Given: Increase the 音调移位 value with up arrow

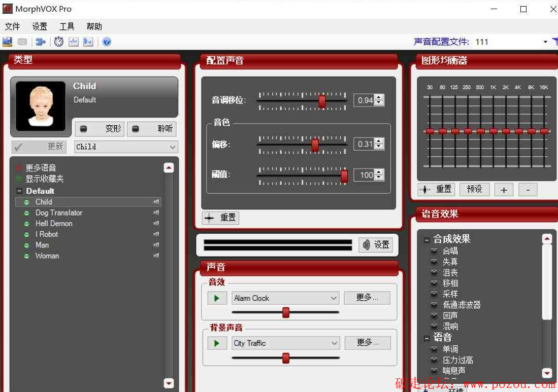Looking at the screenshot, I should tap(379, 97).
